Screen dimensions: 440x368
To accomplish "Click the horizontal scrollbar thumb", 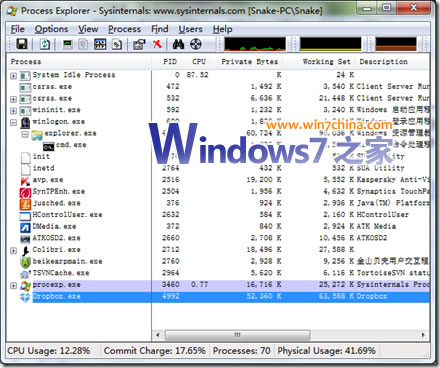I will pyautogui.click(x=238, y=335).
